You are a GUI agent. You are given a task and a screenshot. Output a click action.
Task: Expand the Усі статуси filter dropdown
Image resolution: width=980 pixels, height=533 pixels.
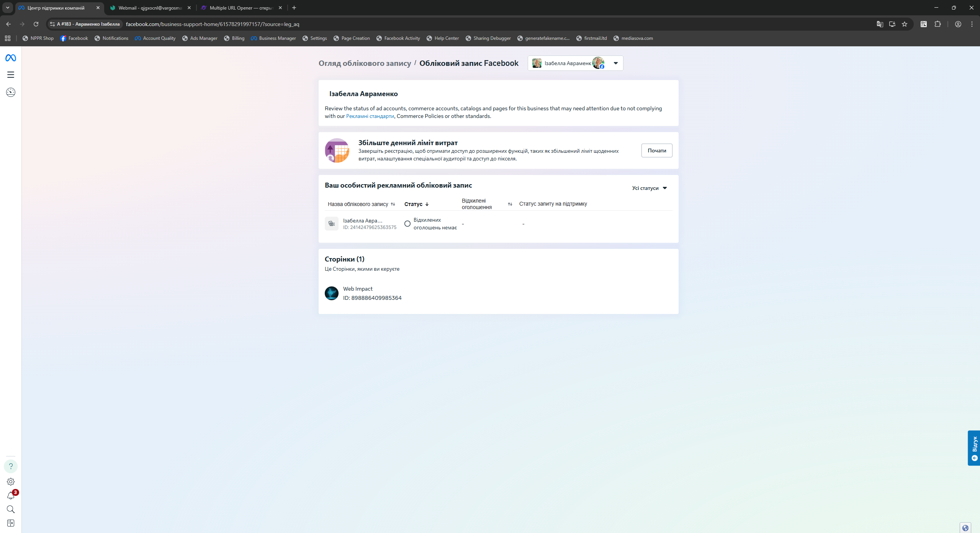(650, 188)
